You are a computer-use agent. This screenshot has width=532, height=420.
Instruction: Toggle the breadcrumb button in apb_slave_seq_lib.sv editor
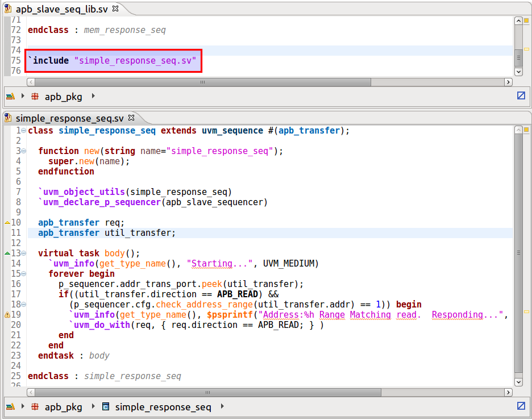[x=521, y=96]
